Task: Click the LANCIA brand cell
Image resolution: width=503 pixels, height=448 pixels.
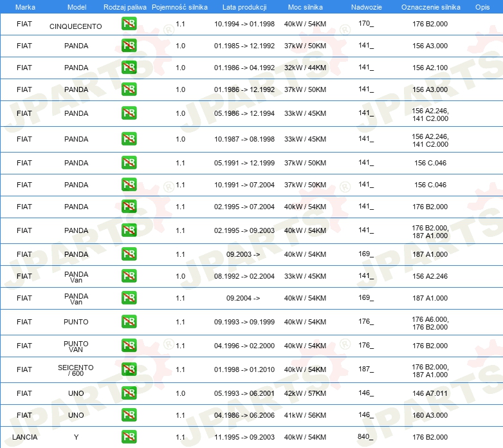Action: point(24,437)
